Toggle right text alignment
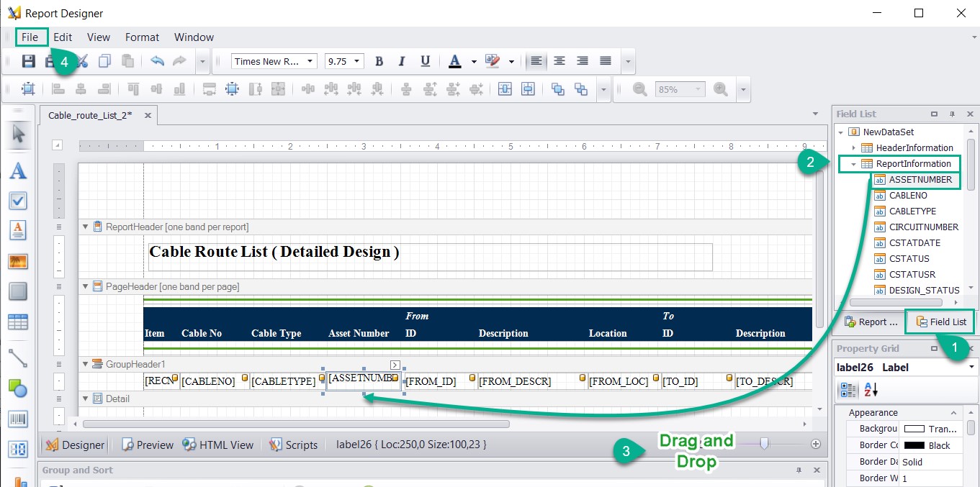The height and width of the screenshot is (487, 980). [582, 61]
